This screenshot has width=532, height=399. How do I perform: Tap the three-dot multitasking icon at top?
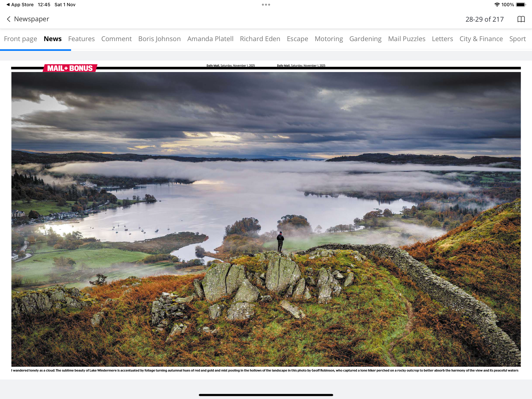(266, 4)
